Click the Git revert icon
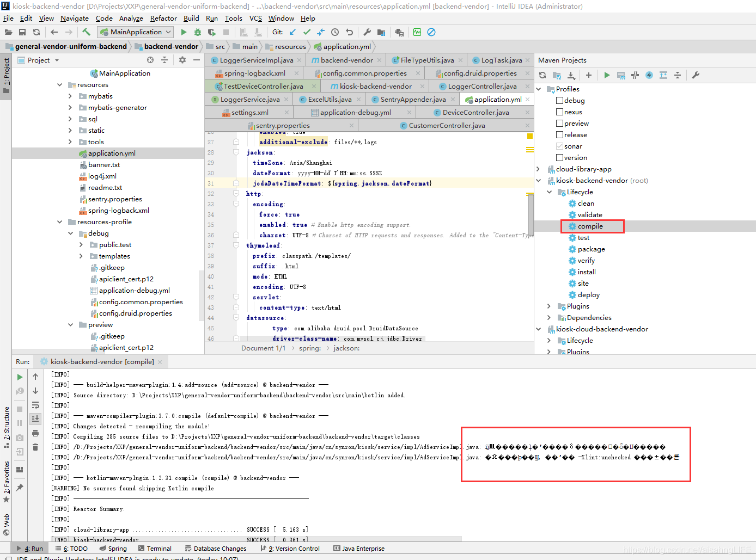This screenshot has width=756, height=560. point(349,32)
